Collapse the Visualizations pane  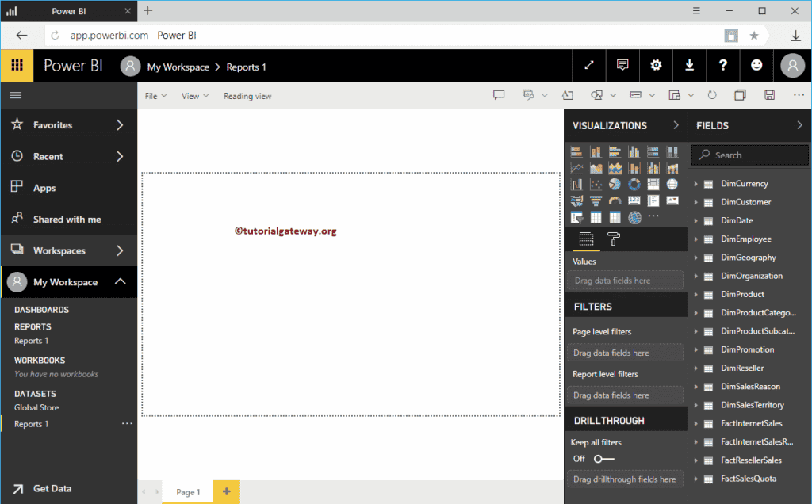(x=676, y=125)
